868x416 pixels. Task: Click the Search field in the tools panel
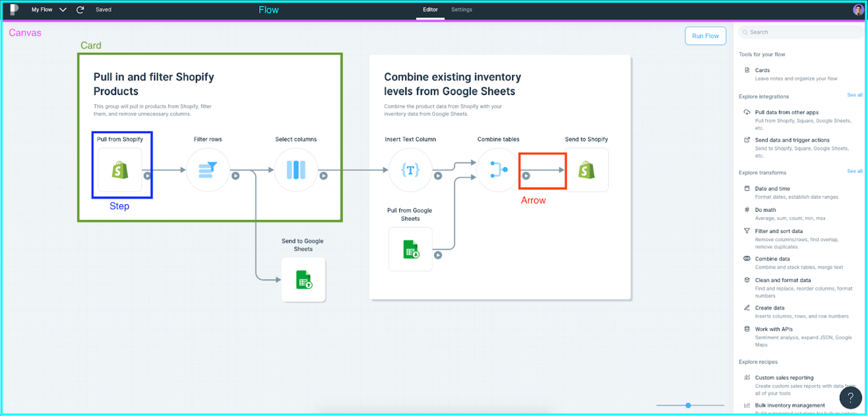801,32
